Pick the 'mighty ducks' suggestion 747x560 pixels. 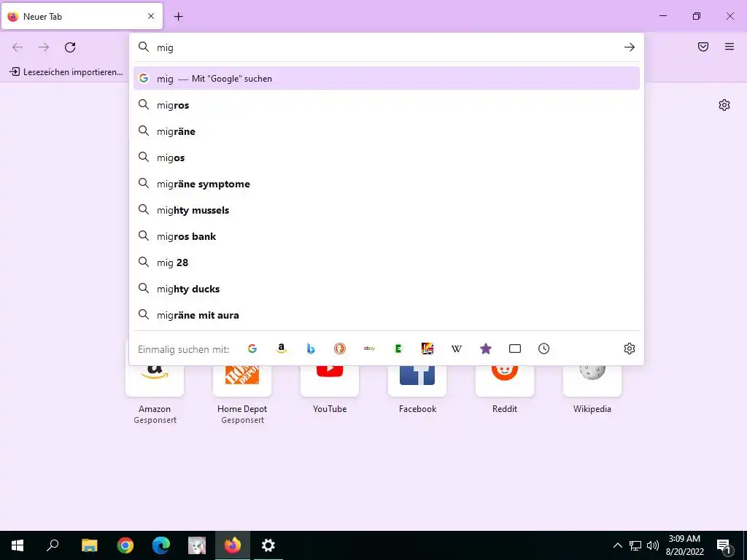point(387,289)
